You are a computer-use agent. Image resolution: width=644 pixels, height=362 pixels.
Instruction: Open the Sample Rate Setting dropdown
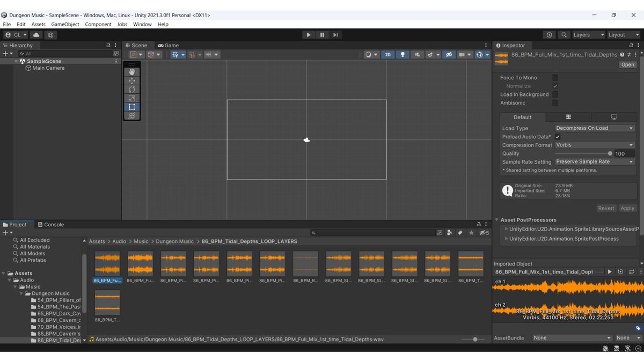594,161
